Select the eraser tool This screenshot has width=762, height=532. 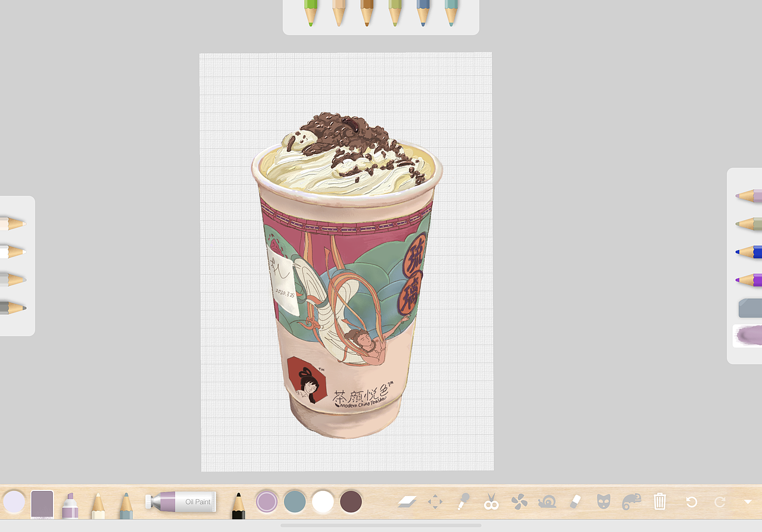[x=575, y=502]
